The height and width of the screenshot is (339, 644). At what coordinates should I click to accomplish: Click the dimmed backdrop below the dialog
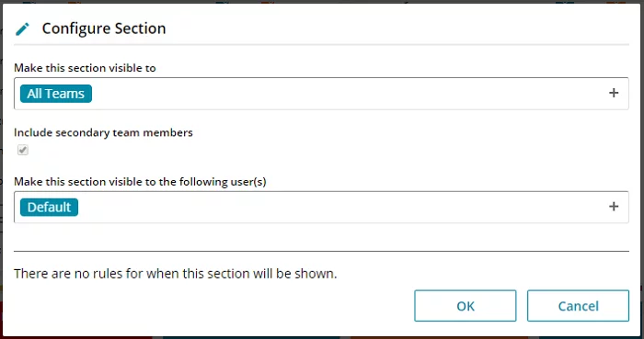coord(322,338)
